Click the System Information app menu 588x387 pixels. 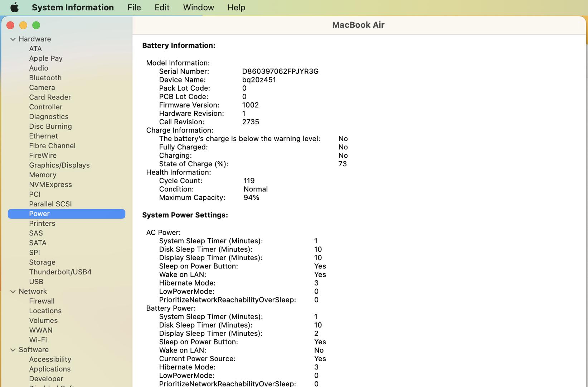[73, 7]
